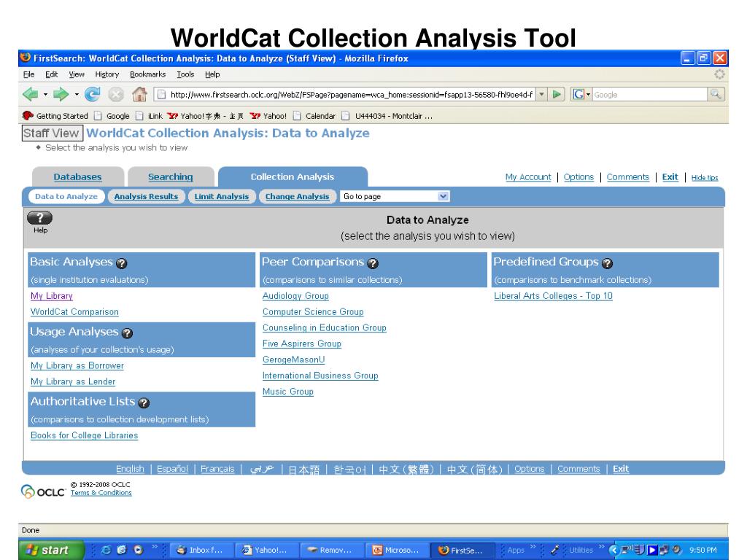Click the green Go arrow beside the URL
The height and width of the screenshot is (560, 747).
tap(556, 94)
